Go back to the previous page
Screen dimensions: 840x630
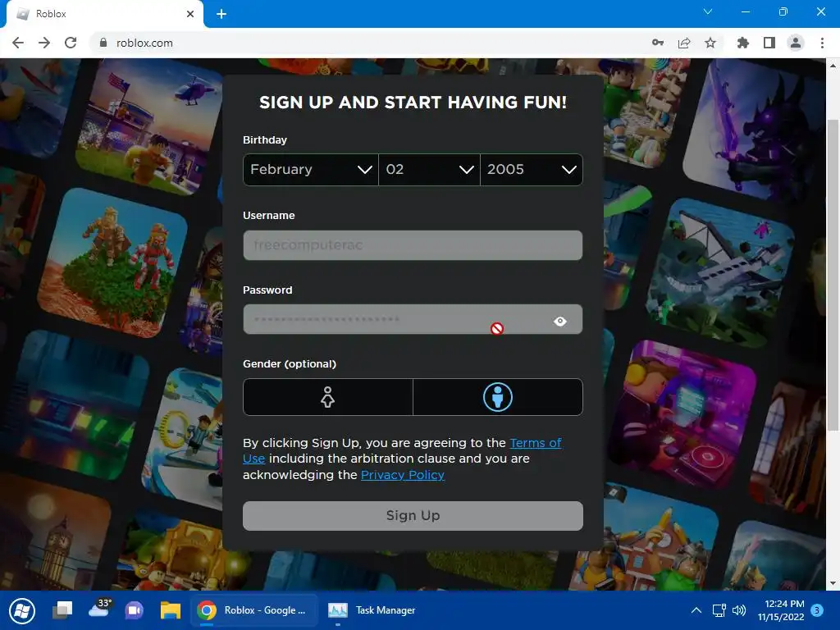click(x=18, y=43)
